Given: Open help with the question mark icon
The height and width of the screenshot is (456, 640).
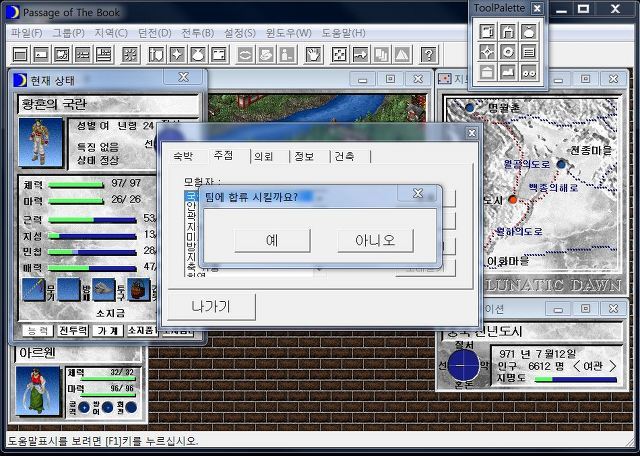Looking at the screenshot, I should point(429,54).
